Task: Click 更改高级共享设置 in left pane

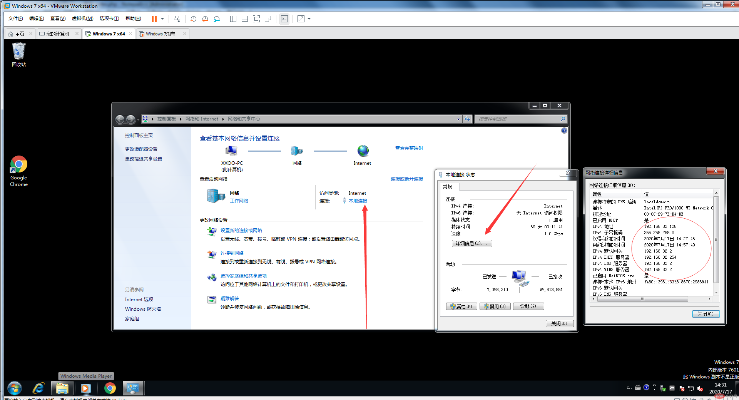Action: [x=143, y=159]
